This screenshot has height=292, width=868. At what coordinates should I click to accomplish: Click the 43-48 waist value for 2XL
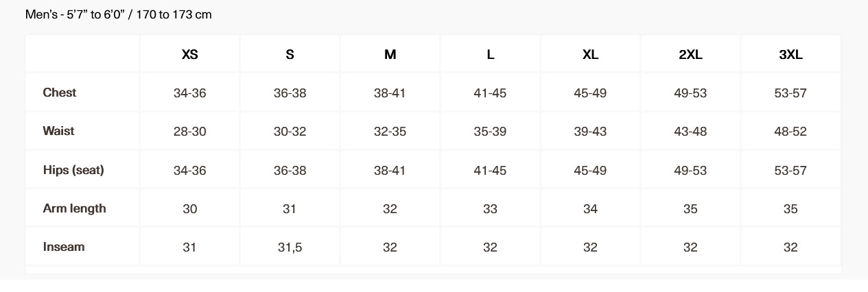tap(690, 132)
